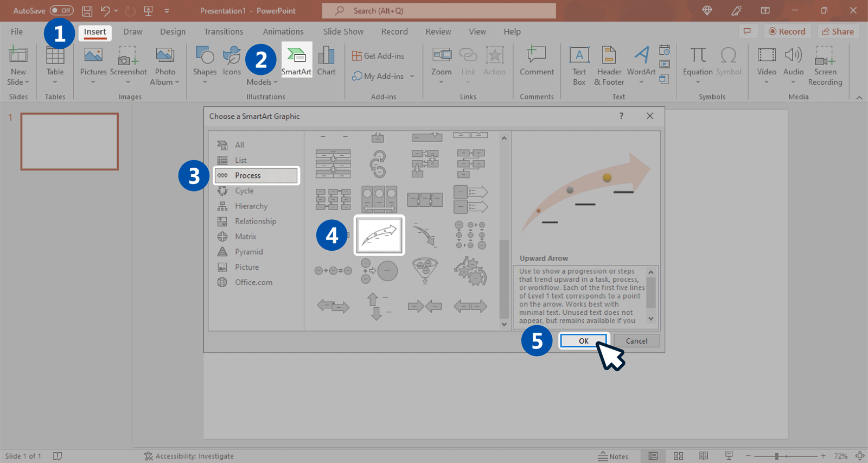Cancel the SmartArt dialog
The height and width of the screenshot is (463, 868).
[636, 341]
